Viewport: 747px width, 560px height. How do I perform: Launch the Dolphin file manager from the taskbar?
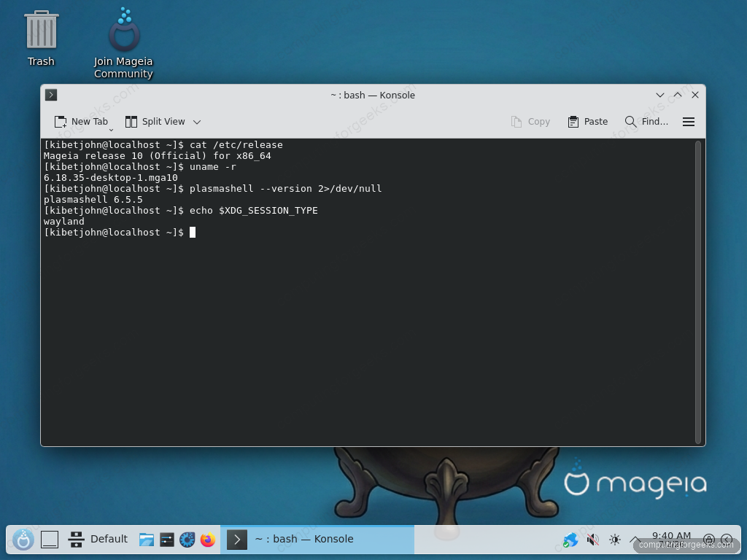146,540
